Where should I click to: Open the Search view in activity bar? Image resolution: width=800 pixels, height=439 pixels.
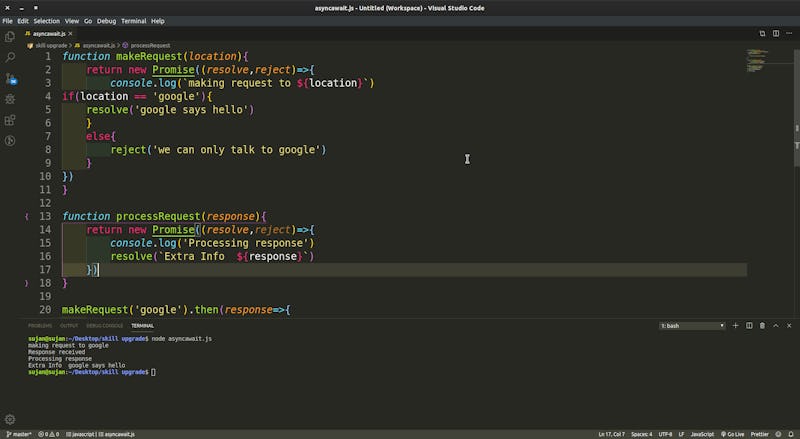[x=10, y=58]
